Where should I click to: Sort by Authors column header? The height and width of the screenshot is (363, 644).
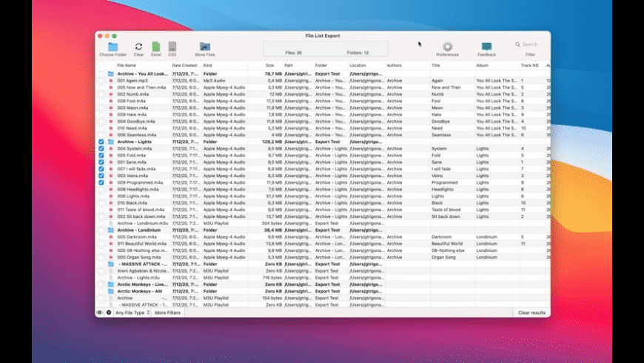[x=394, y=65]
